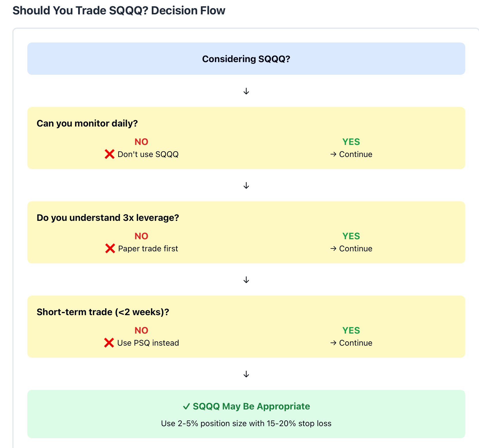Click the "Considering SQQQ?" start box
Screen dimensions: 479x448
246,59
